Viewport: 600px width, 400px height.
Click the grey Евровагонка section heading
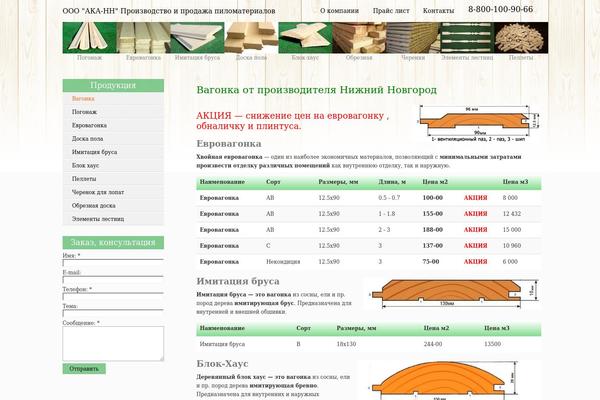(x=229, y=144)
